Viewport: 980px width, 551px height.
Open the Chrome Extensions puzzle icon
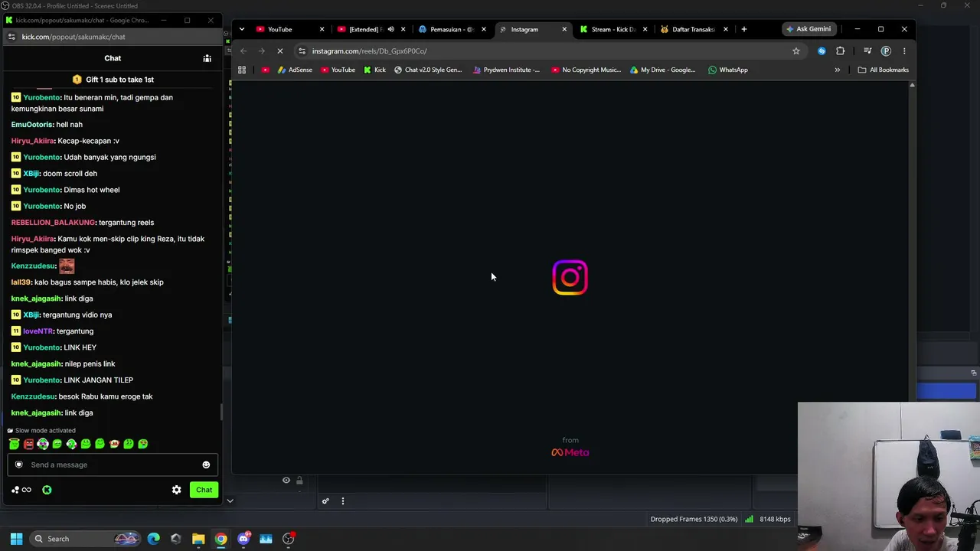(x=841, y=51)
